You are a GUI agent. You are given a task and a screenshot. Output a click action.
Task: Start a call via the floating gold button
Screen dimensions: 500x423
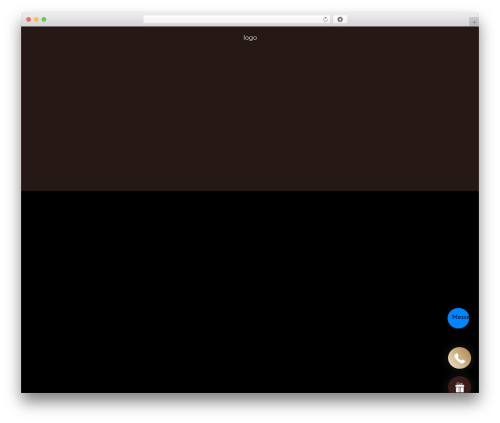click(x=459, y=358)
